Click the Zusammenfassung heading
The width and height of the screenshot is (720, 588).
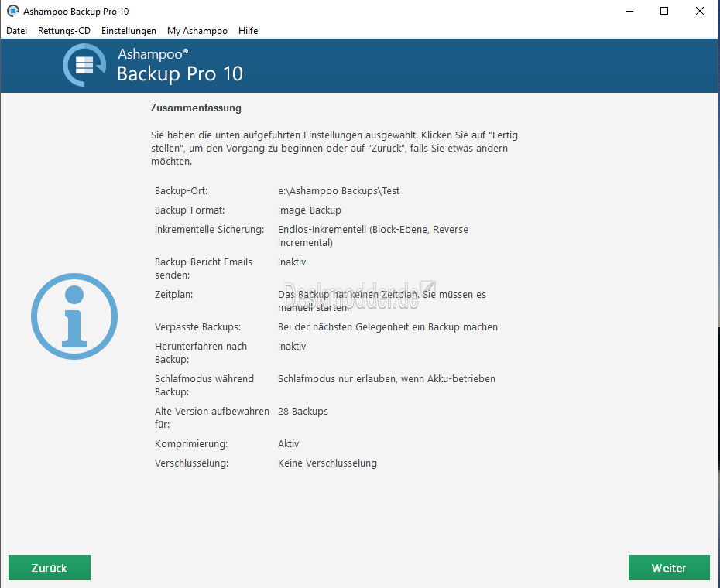[196, 108]
